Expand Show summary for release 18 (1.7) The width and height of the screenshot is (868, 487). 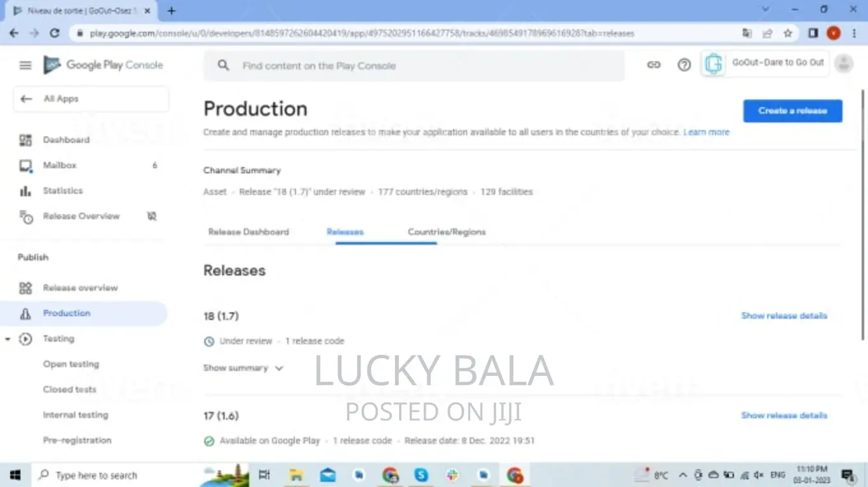[x=243, y=368]
